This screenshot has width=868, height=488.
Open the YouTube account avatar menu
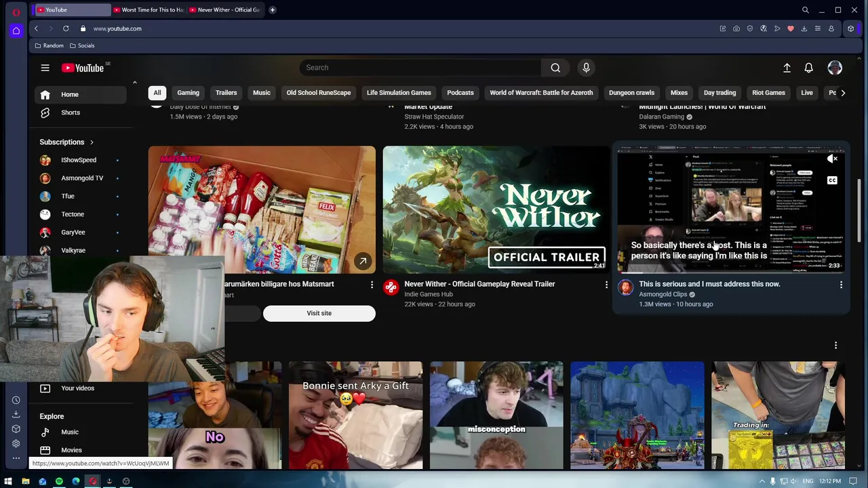click(x=835, y=68)
